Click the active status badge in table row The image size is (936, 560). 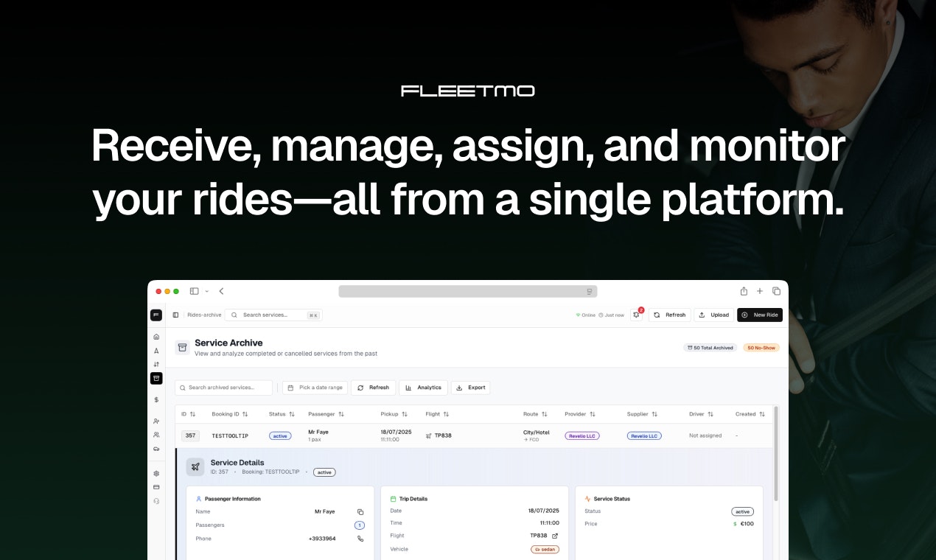[x=280, y=435]
